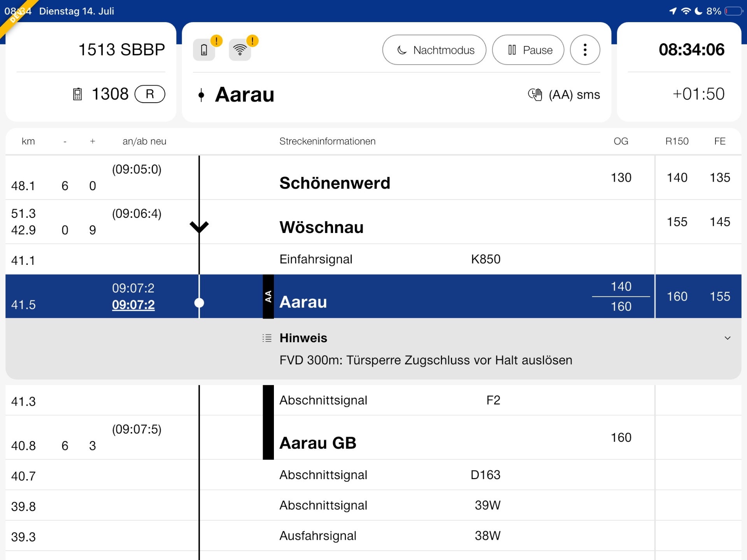
Task: Select the Einfahrsignal K850 row
Action: (x=373, y=259)
